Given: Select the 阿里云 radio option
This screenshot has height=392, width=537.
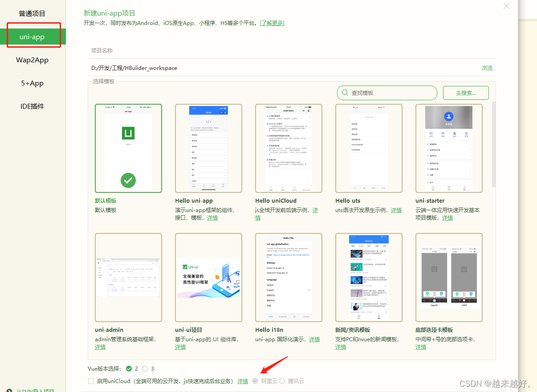Looking at the screenshot, I should pos(255,381).
